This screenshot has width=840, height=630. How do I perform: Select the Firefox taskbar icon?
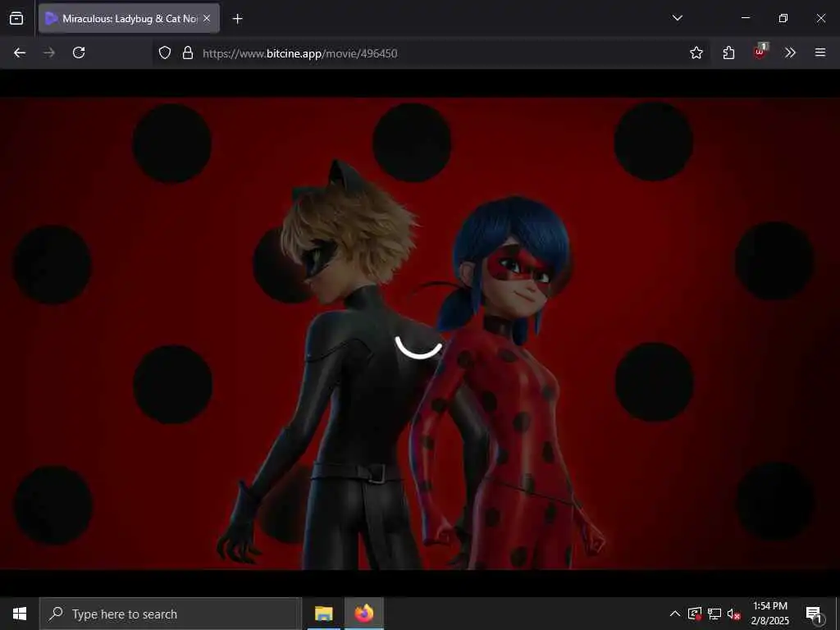coord(363,614)
